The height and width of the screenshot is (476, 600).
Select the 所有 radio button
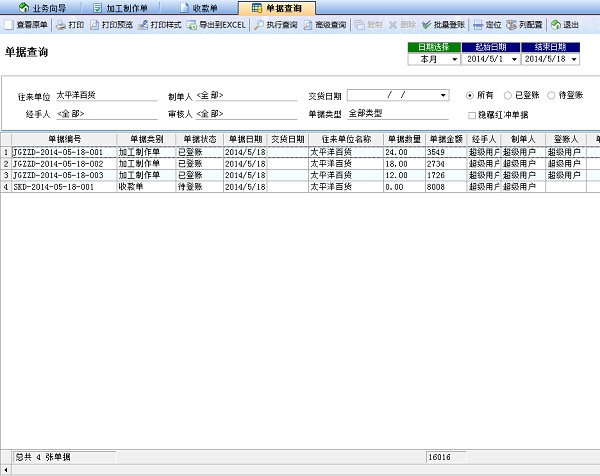471,95
